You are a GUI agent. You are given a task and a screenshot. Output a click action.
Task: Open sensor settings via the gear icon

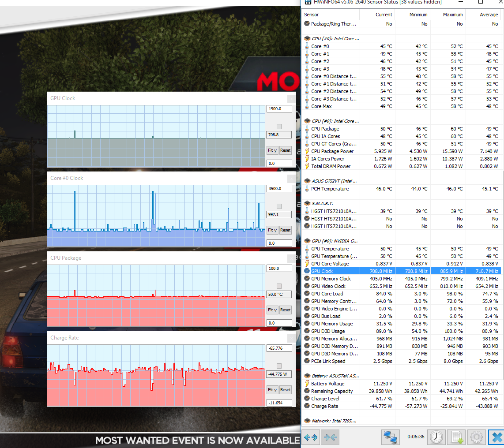tap(477, 437)
